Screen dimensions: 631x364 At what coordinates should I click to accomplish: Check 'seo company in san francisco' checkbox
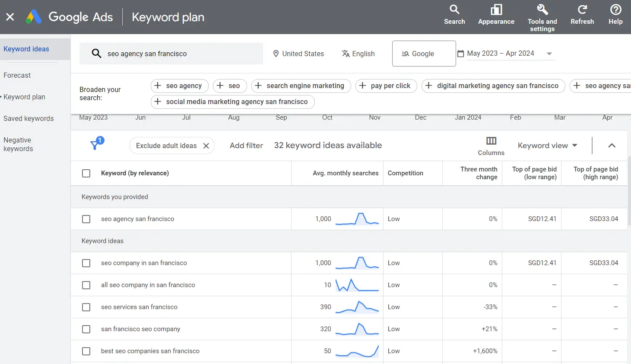86,263
